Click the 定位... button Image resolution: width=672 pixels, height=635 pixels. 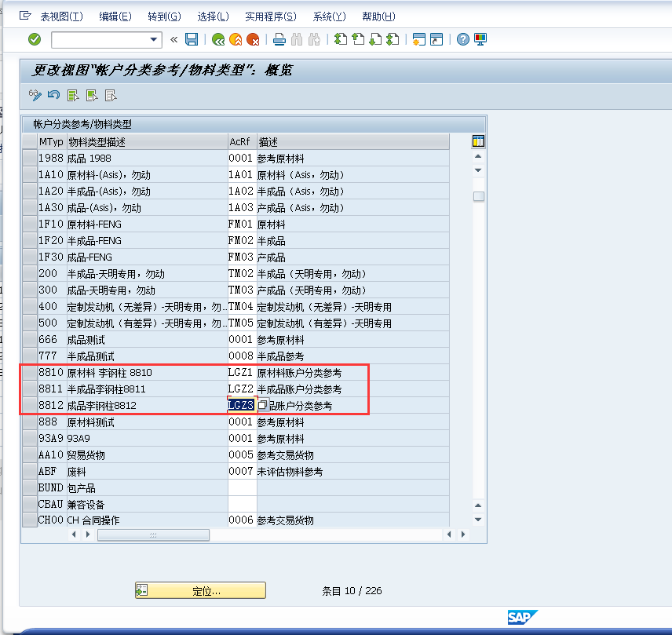click(x=200, y=589)
